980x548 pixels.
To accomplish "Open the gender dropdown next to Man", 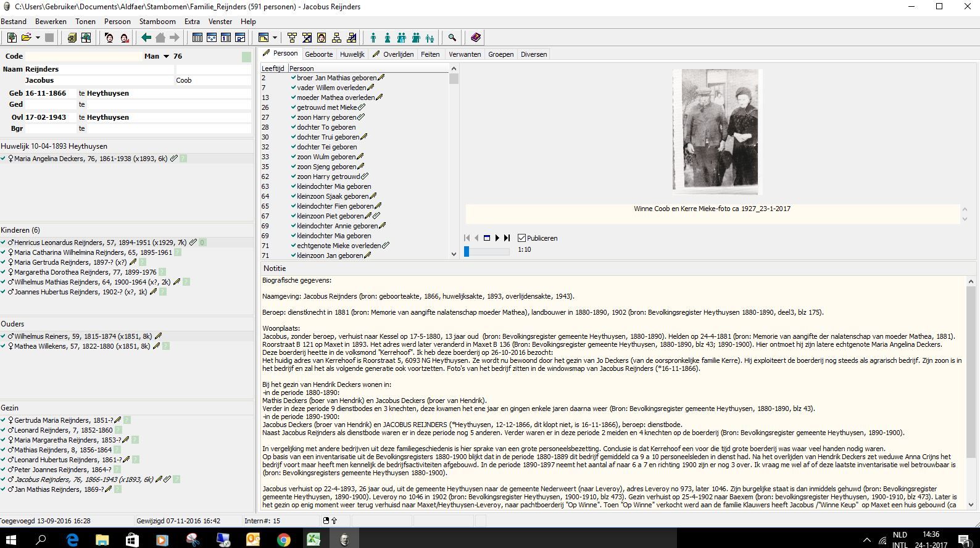I will click(166, 56).
